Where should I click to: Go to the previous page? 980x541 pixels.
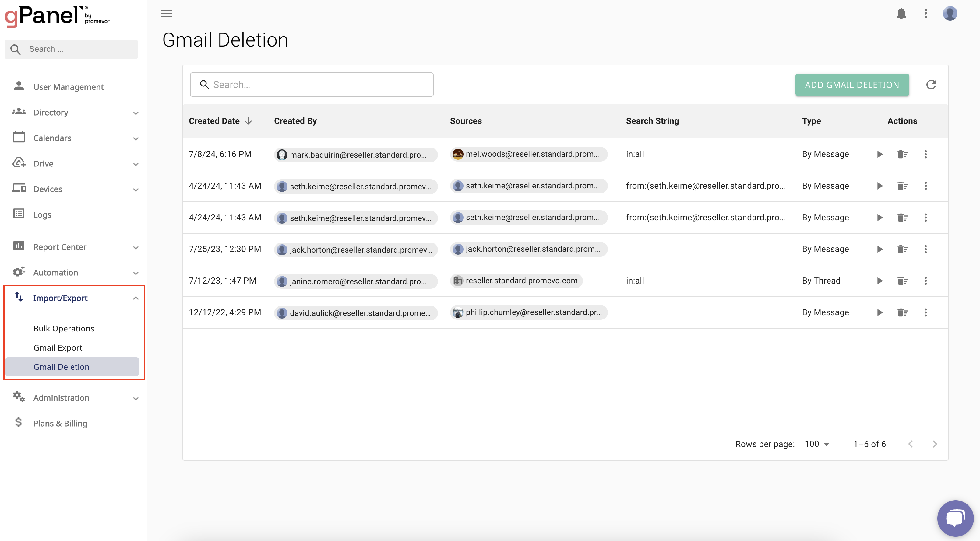[910, 444]
